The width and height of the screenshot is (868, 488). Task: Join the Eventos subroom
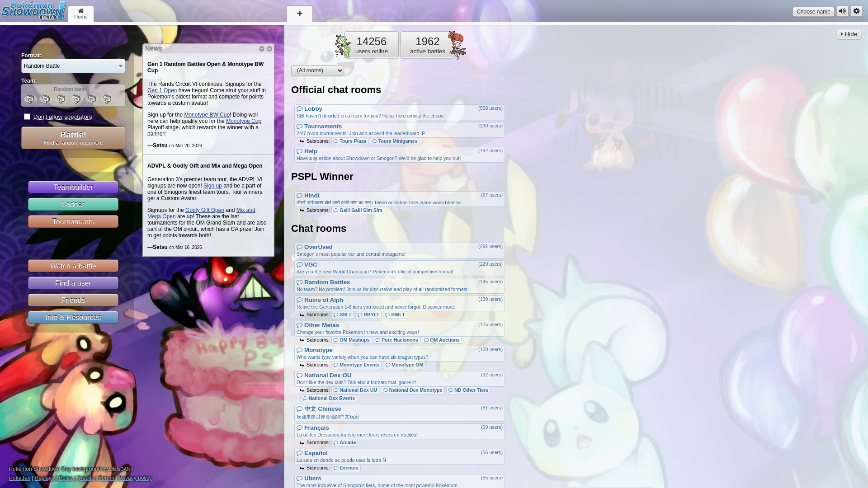346,468
